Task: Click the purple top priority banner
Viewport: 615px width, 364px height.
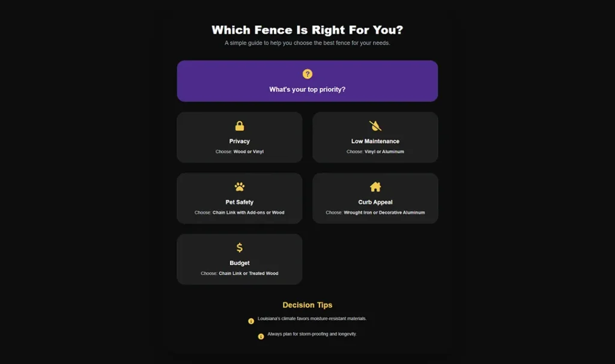Action: coord(307,80)
